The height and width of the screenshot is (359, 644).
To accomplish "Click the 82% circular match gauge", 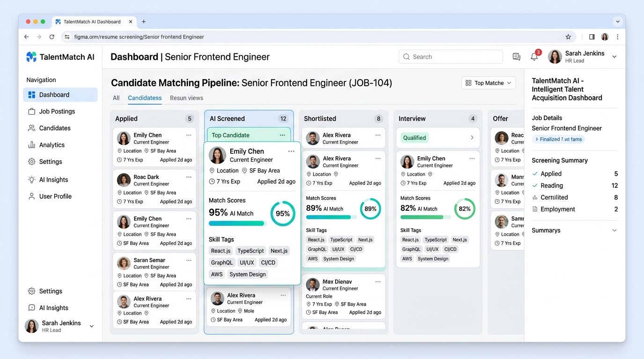I will click(465, 209).
